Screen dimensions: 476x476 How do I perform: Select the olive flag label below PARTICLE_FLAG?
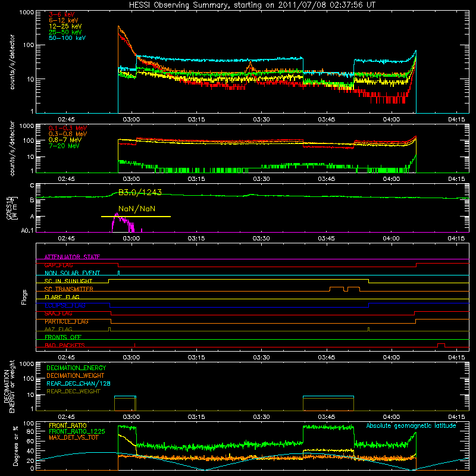pyautogui.click(x=58, y=329)
